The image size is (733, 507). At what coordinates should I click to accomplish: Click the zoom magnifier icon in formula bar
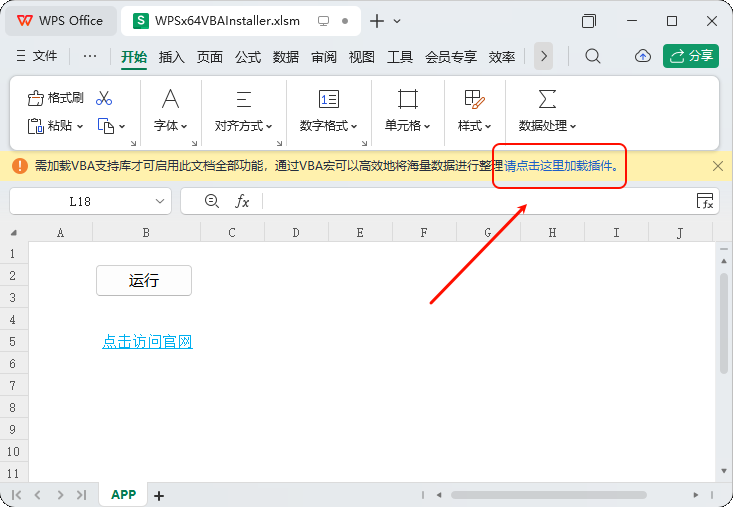(x=211, y=201)
